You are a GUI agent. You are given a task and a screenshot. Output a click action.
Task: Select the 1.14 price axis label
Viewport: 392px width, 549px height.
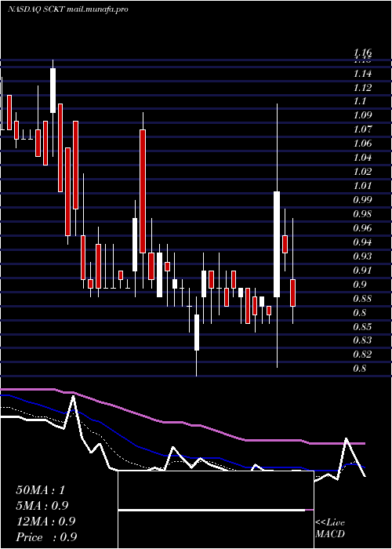tap(363, 74)
